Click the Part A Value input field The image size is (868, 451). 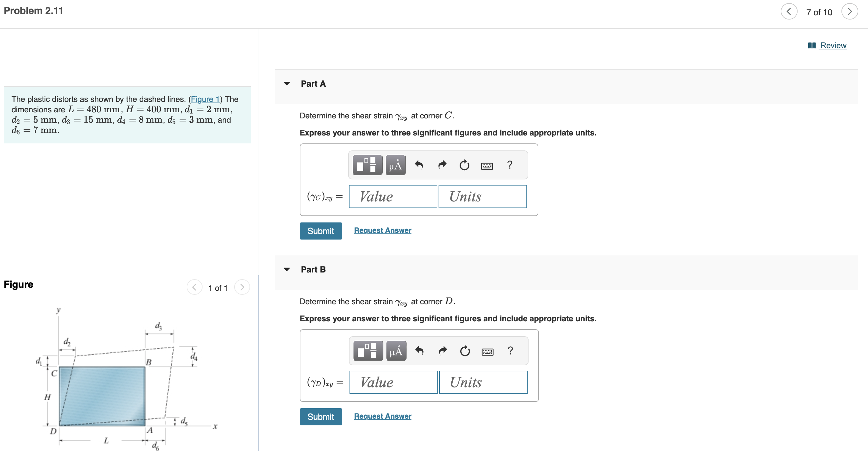click(393, 197)
